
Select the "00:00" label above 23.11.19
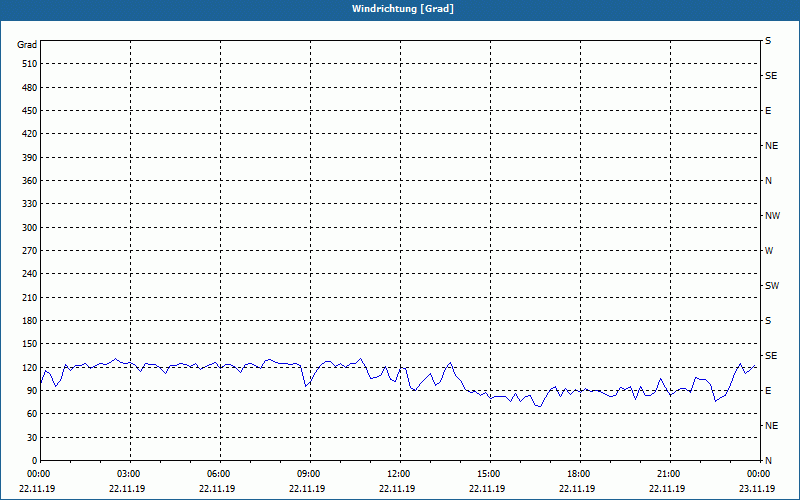(759, 474)
